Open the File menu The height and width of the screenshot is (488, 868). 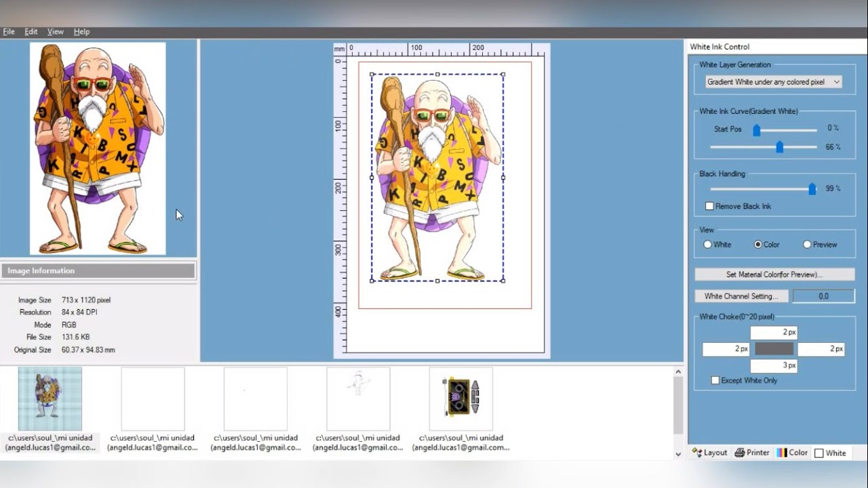click(x=9, y=32)
